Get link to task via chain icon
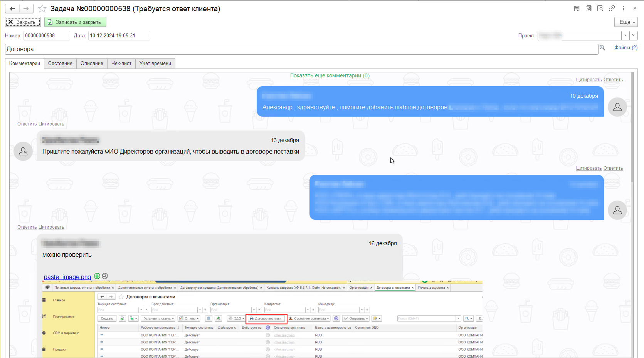Image resolution: width=644 pixels, height=358 pixels. (612, 8)
